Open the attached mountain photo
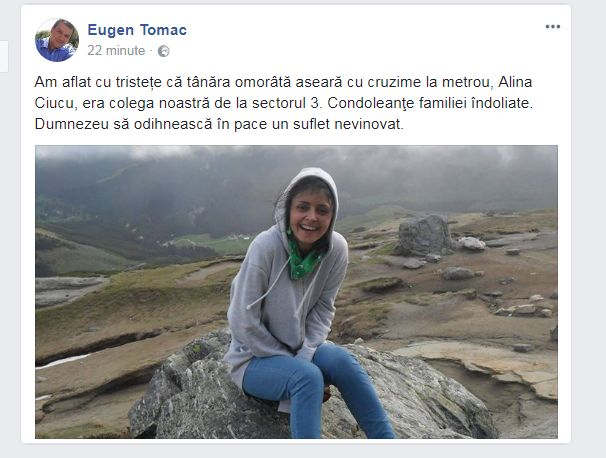The width and height of the screenshot is (606, 458). point(296,292)
